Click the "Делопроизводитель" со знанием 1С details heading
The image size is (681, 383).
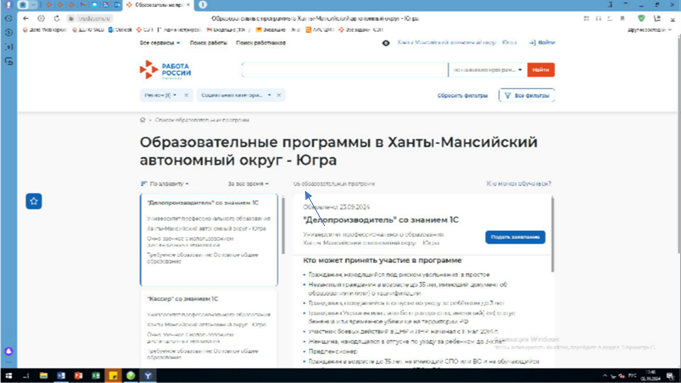(x=380, y=220)
